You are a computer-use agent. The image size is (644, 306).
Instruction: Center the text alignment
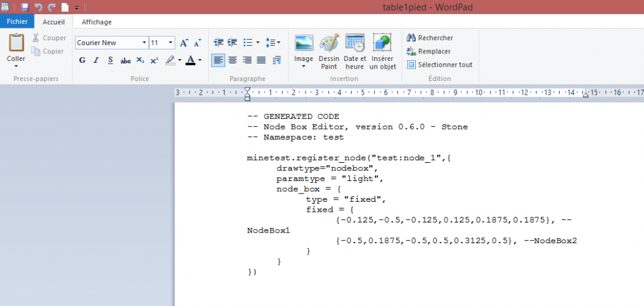point(233,60)
